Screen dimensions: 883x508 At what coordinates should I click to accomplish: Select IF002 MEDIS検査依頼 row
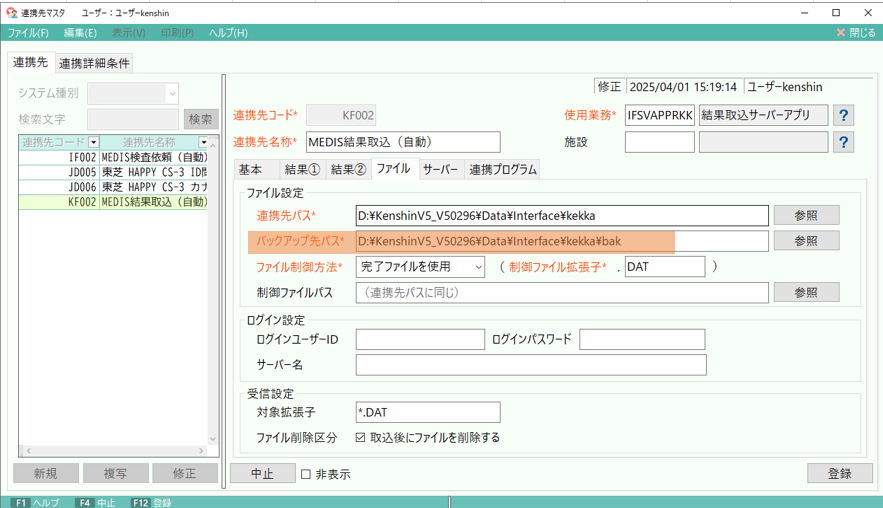tap(113, 157)
